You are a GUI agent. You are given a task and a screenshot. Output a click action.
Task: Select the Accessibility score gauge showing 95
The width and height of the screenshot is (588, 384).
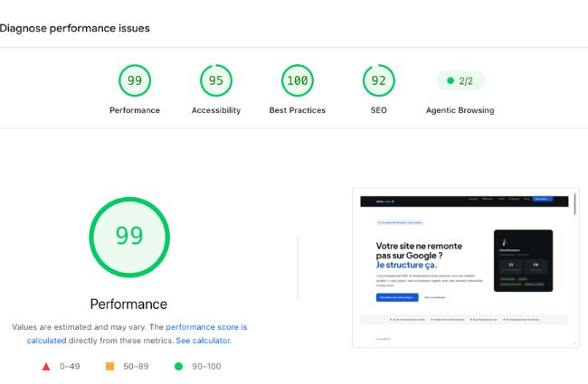(x=216, y=80)
